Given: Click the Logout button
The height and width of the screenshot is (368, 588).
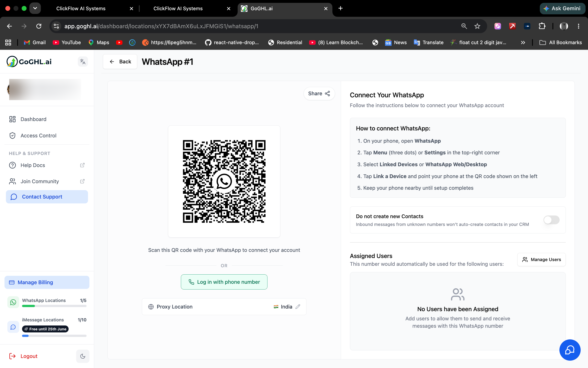Looking at the screenshot, I should tap(23, 356).
